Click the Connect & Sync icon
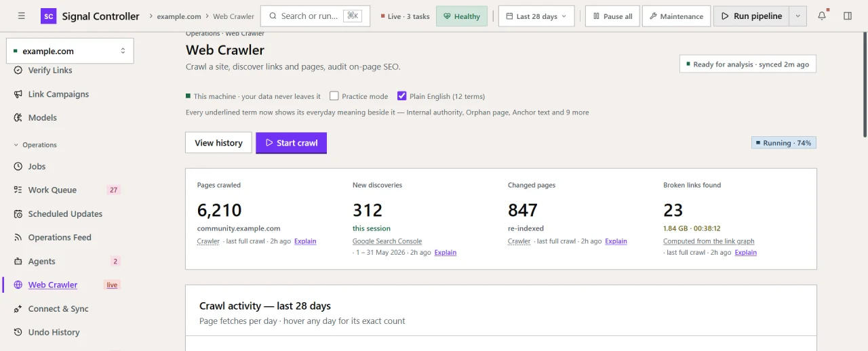The width and height of the screenshot is (868, 351). point(18,309)
